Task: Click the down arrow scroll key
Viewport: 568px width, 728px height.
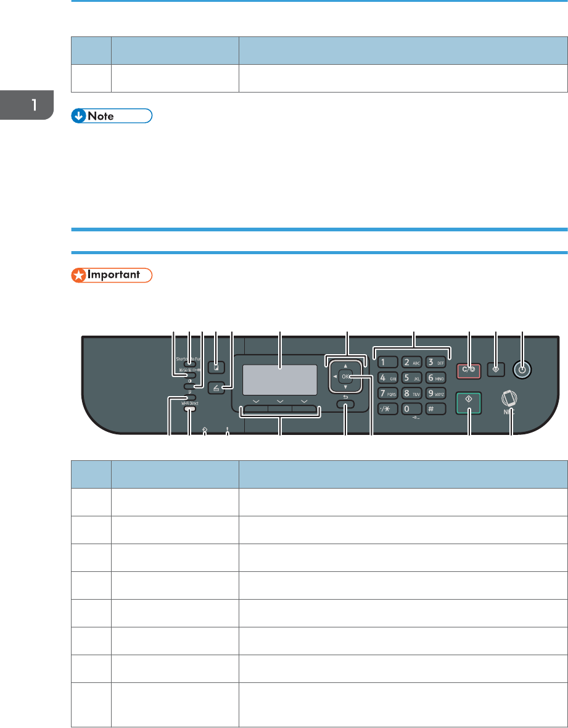Action: point(346,387)
